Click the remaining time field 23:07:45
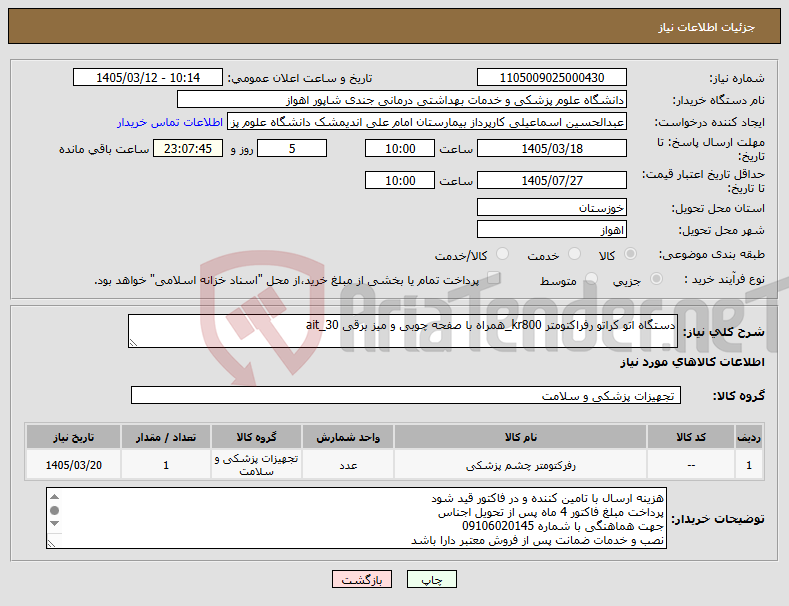 188,148
